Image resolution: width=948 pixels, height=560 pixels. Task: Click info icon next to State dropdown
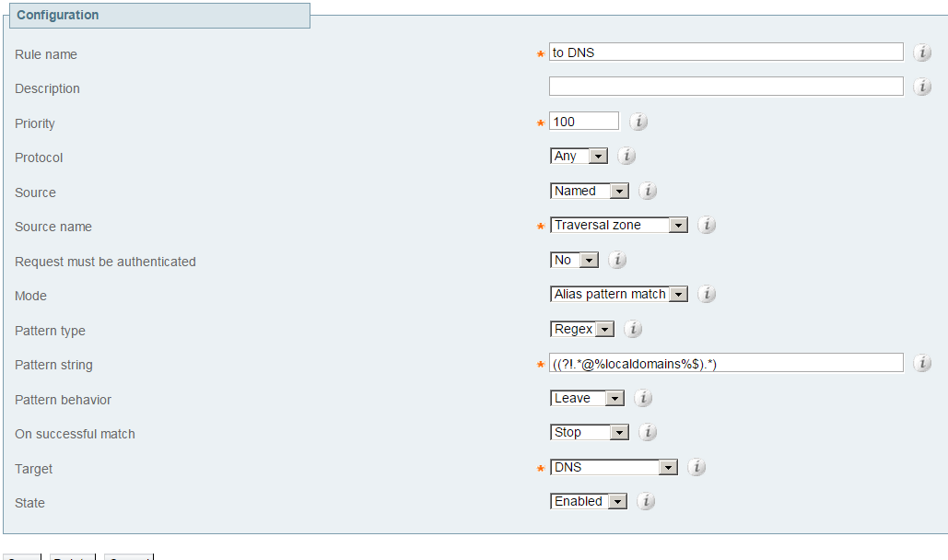(x=646, y=501)
